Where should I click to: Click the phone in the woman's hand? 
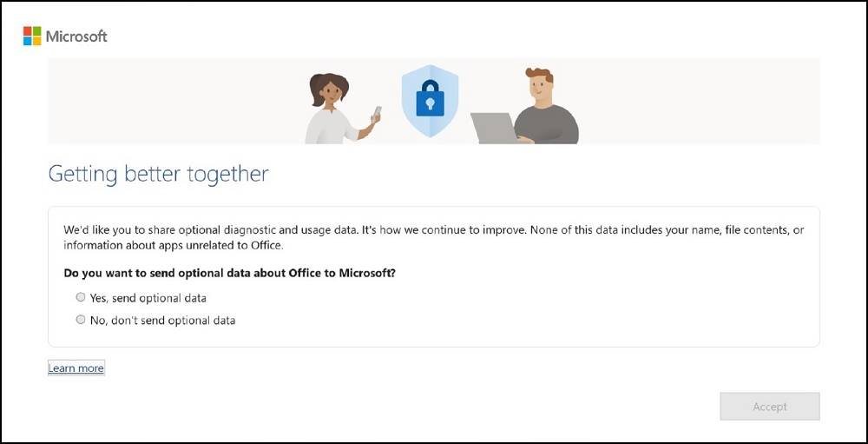tap(377, 112)
